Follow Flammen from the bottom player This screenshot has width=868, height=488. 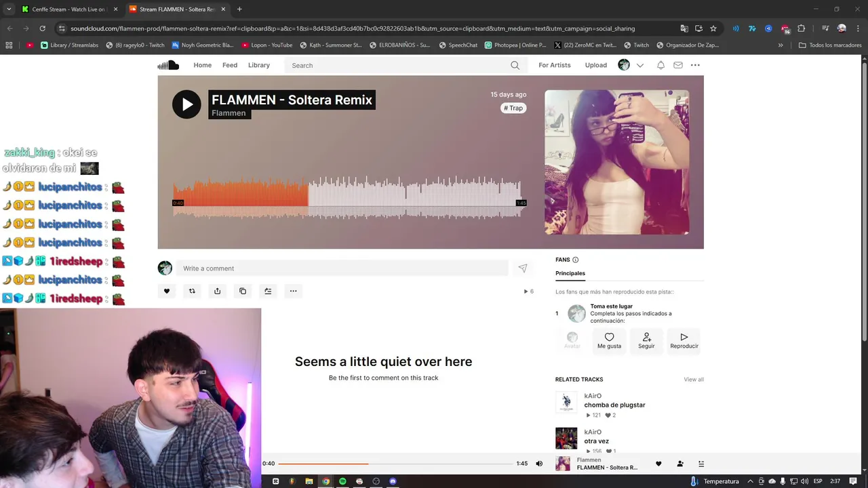pyautogui.click(x=680, y=464)
